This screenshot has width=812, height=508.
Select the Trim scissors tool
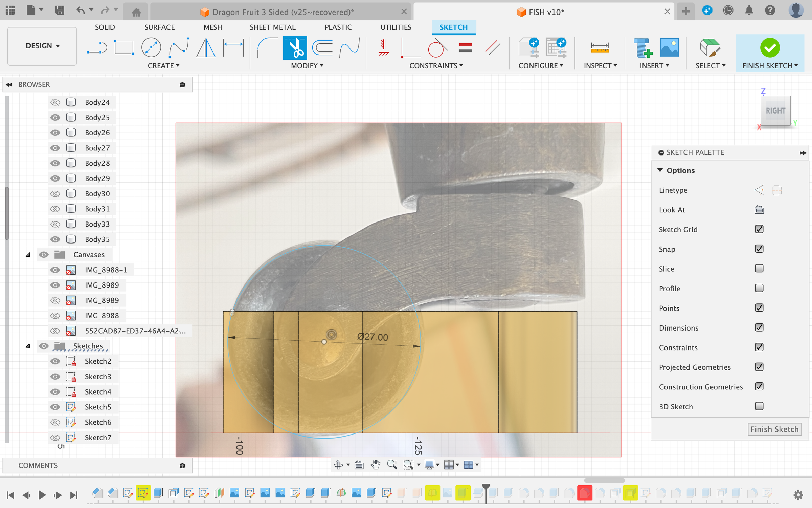(295, 48)
